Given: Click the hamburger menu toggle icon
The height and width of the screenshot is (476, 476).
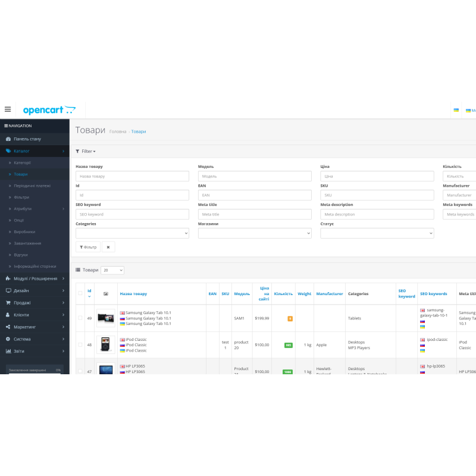Looking at the screenshot, I should [8, 109].
